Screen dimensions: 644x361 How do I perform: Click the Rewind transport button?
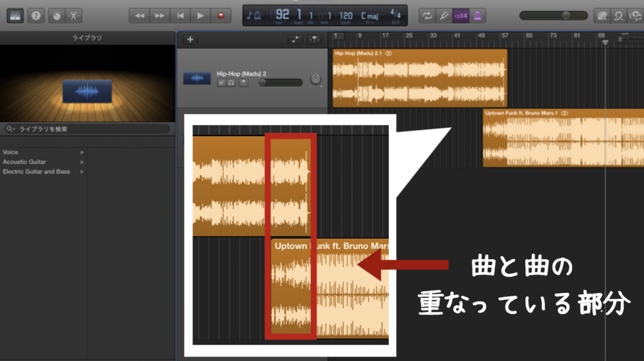139,16
